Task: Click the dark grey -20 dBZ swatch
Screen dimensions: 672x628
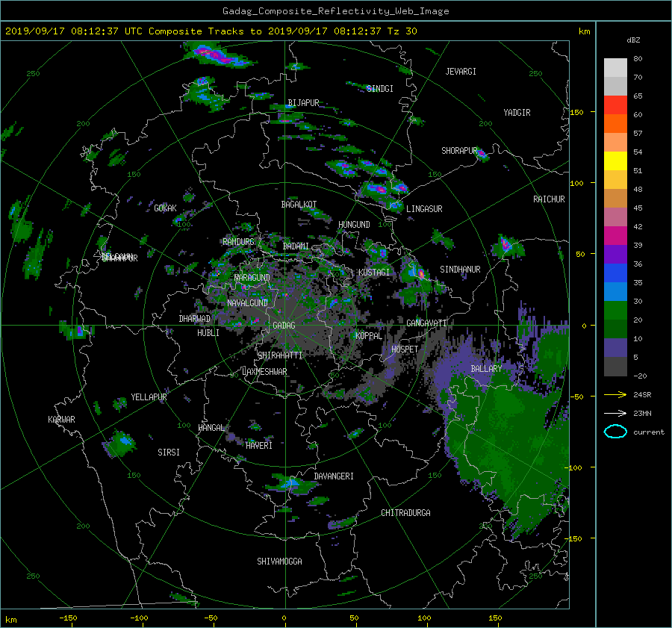Action: click(615, 367)
